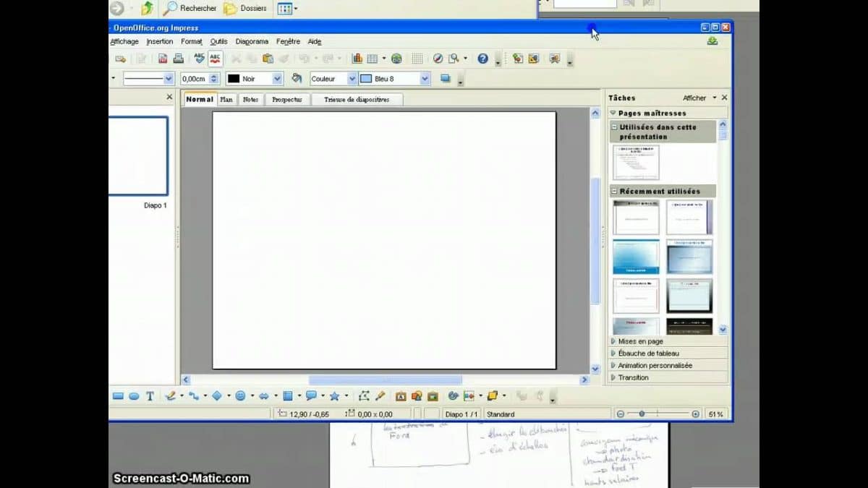Switch to the Trieuse de diapositives tab
Screen dimensions: 868x488
(x=357, y=100)
